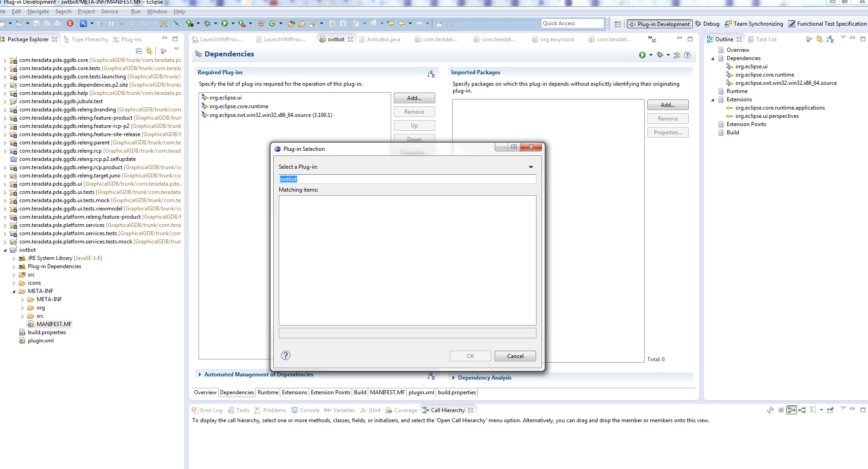Collapse Extensions node in Outline
The width and height of the screenshot is (868, 469).
713,100
